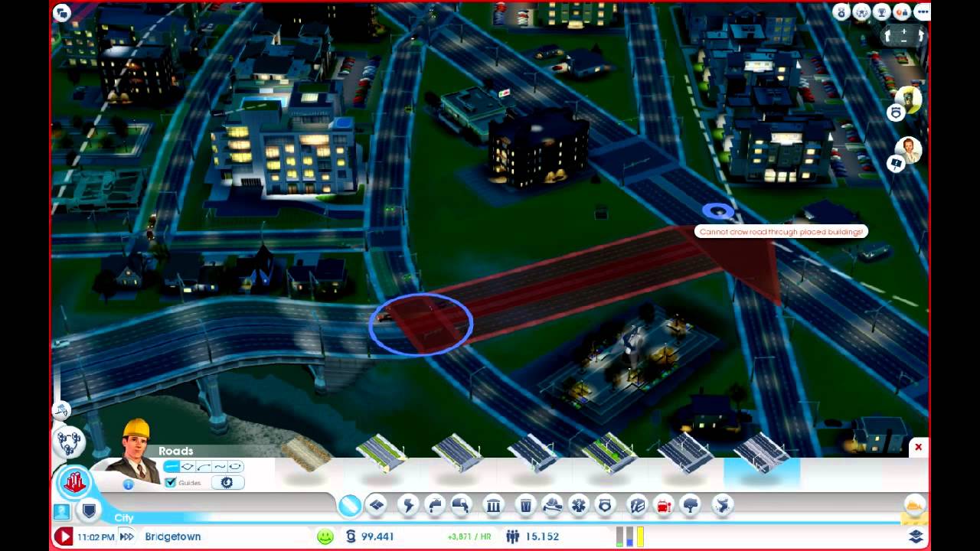Image resolution: width=980 pixels, height=551 pixels.
Task: Open the data layers icon
Action: tap(916, 536)
